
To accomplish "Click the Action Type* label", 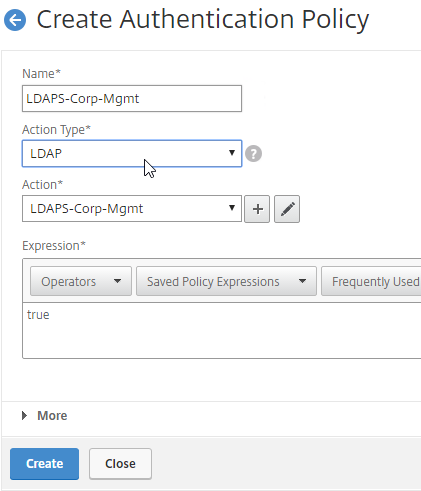I will point(56,129).
